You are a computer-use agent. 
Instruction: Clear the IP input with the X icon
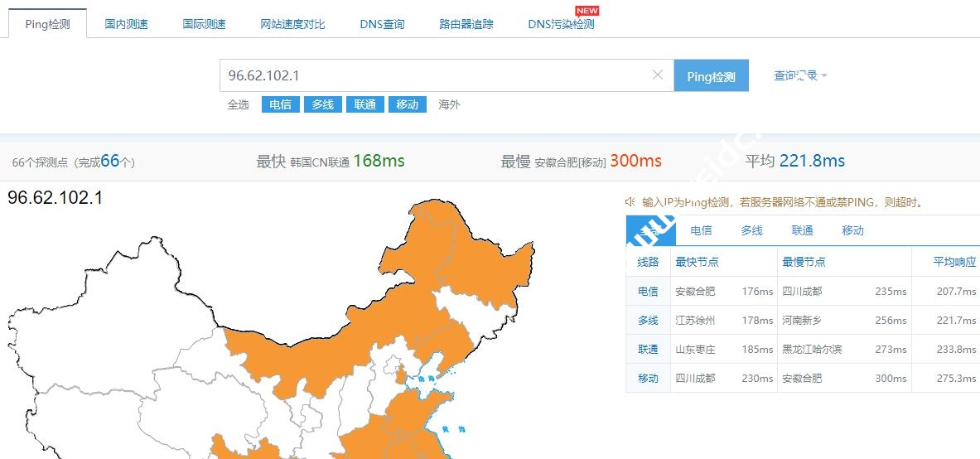[658, 75]
